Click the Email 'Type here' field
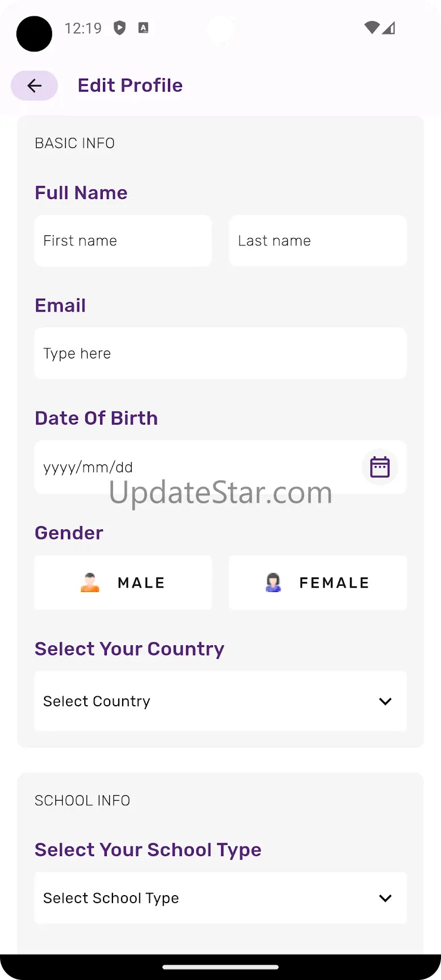 [x=220, y=353]
